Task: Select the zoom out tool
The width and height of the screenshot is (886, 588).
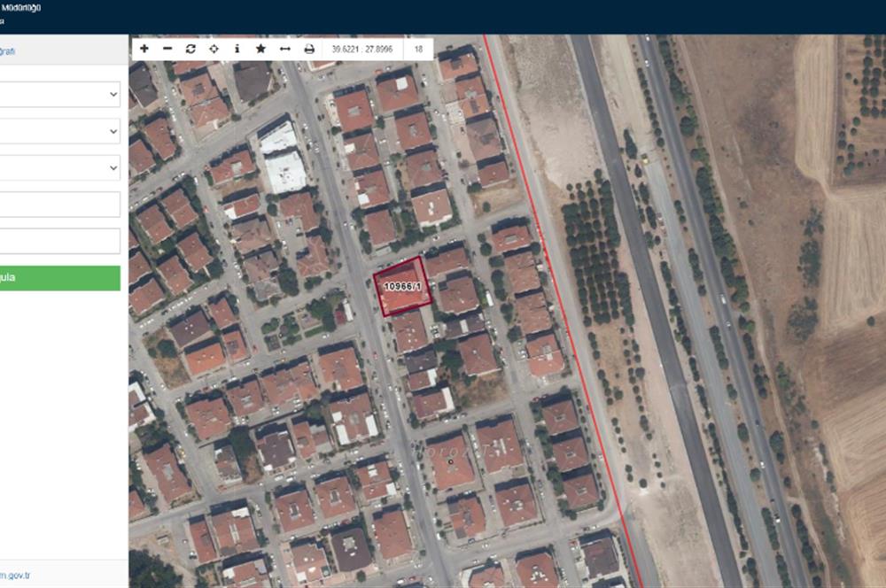Action: tap(167, 50)
